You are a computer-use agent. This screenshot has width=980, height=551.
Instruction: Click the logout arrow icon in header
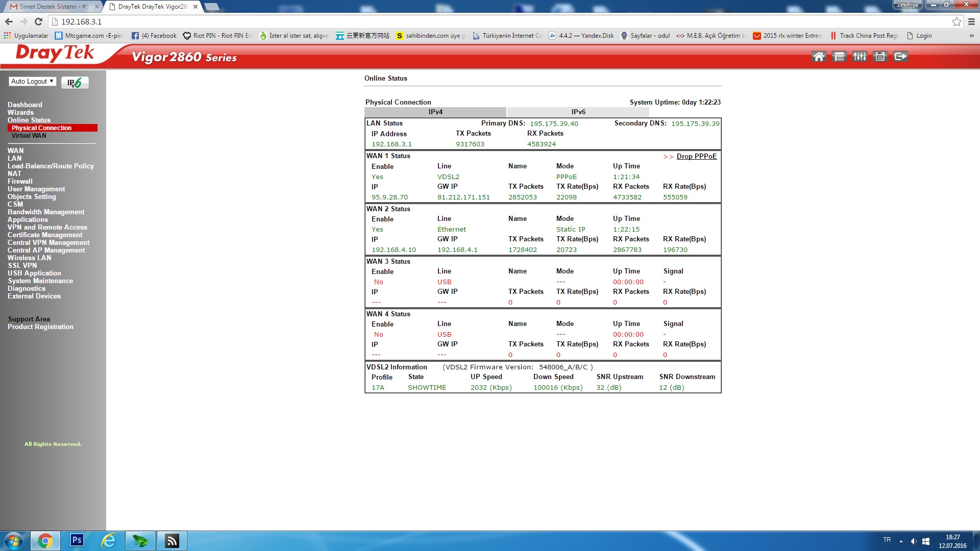click(901, 57)
